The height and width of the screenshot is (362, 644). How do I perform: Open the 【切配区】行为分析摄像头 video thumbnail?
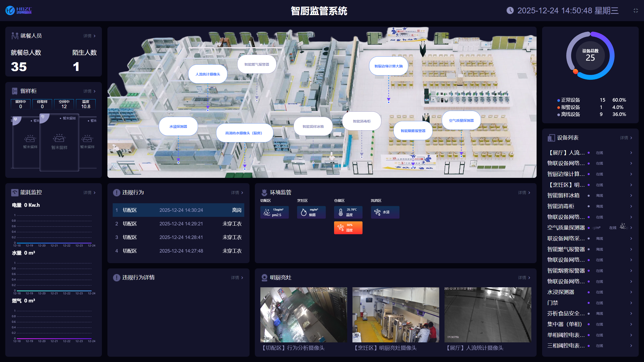tap(303, 315)
